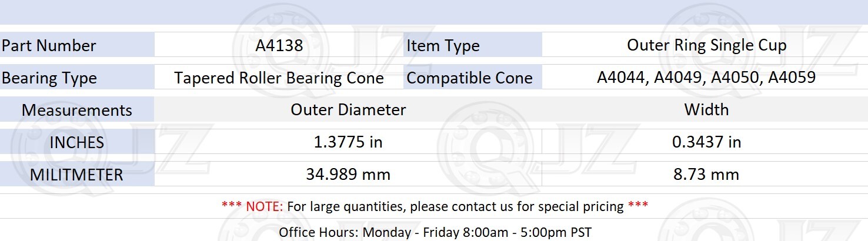Click the Compatible Cone label cell

click(x=472, y=78)
